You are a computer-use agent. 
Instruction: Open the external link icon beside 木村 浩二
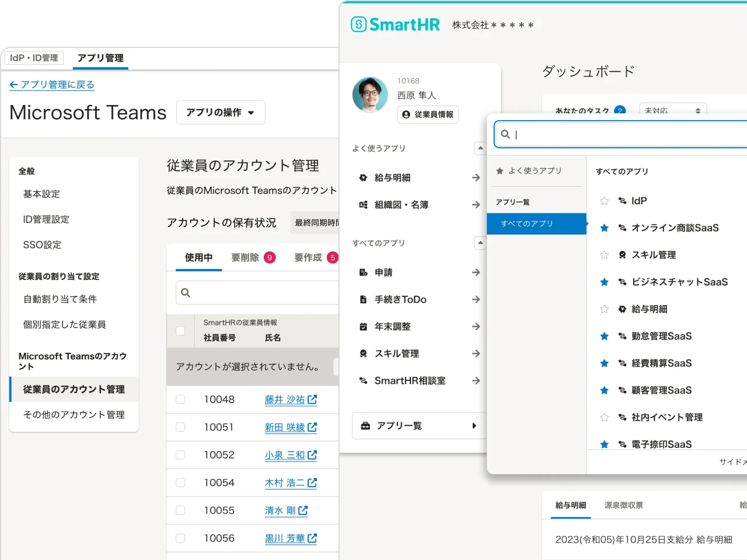click(312, 482)
